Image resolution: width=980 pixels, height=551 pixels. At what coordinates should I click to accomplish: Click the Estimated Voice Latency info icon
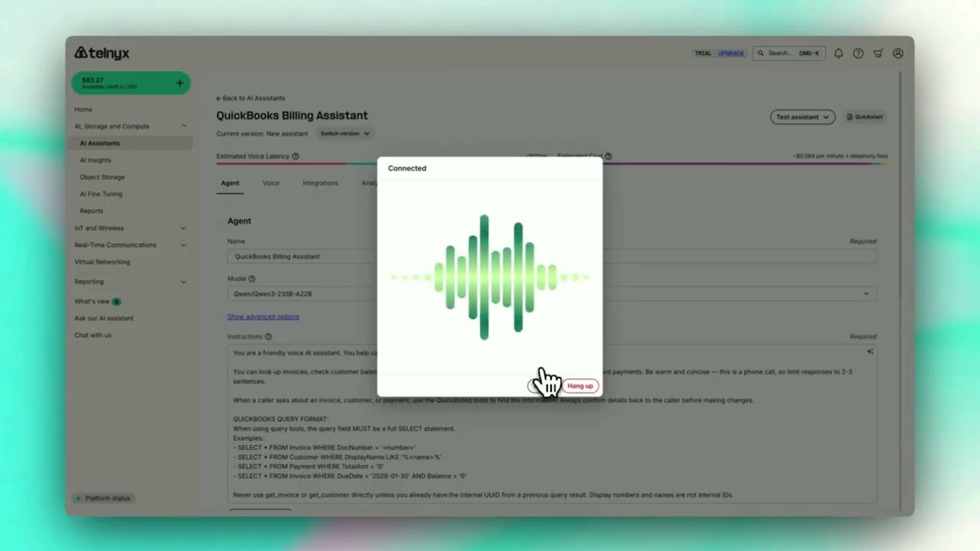click(x=296, y=156)
